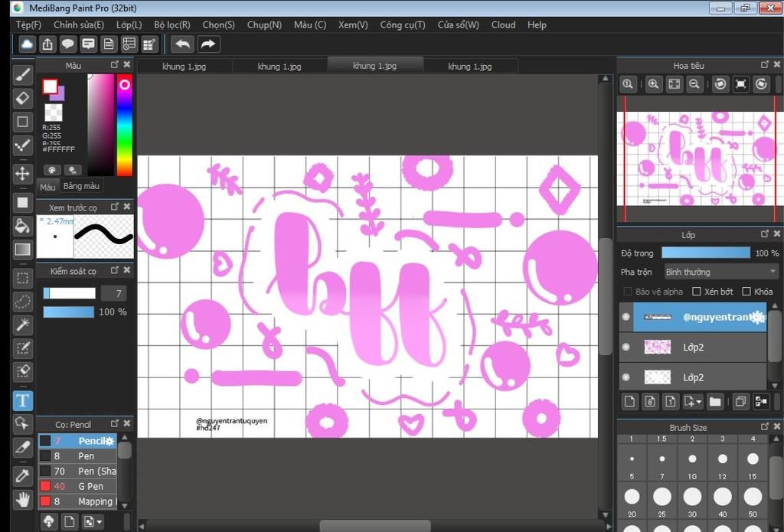Click the white foreground color swatch
This screenshot has height=532, width=784.
click(x=50, y=86)
